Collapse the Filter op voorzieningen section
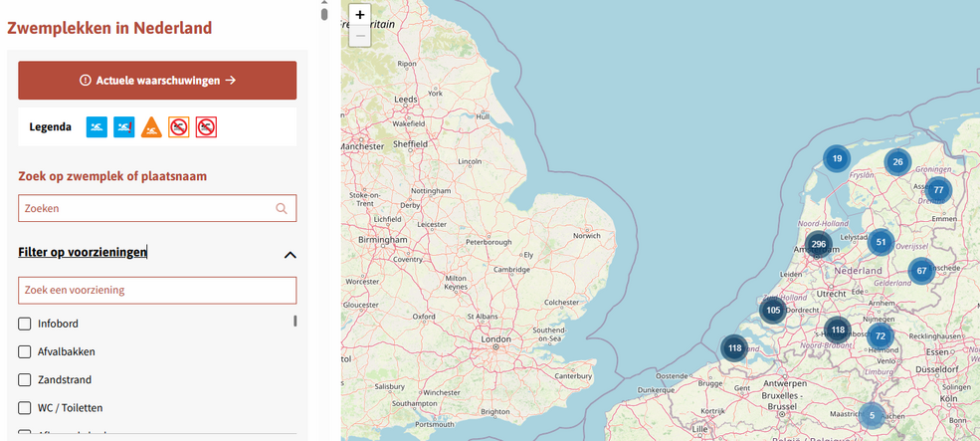The image size is (980, 441). pos(290,254)
